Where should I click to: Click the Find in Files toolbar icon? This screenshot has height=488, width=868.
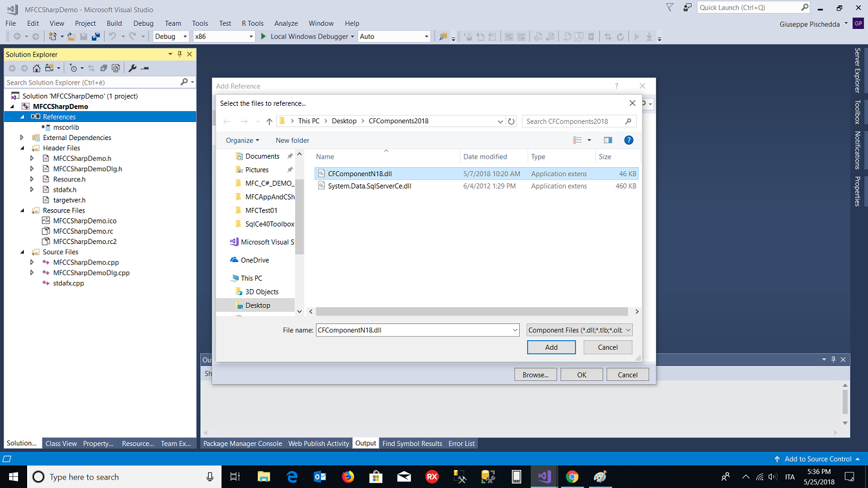coord(443,37)
